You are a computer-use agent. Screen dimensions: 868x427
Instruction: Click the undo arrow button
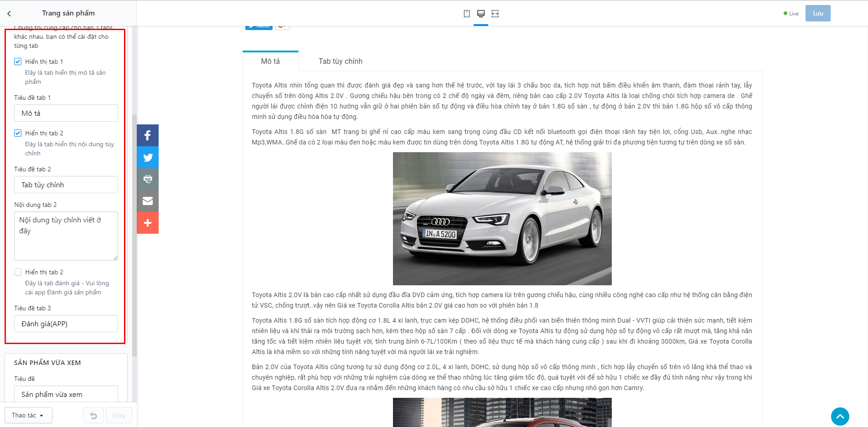pos(93,415)
